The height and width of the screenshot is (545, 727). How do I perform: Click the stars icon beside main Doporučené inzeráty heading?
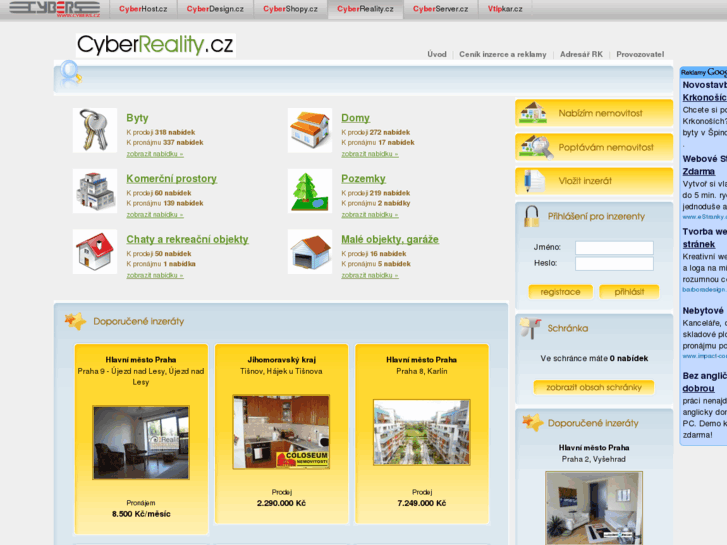click(75, 321)
